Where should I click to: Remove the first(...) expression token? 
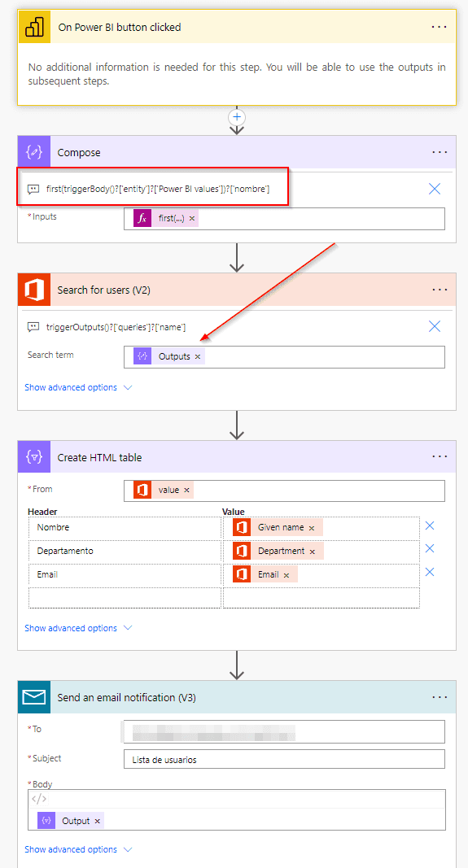click(x=192, y=219)
